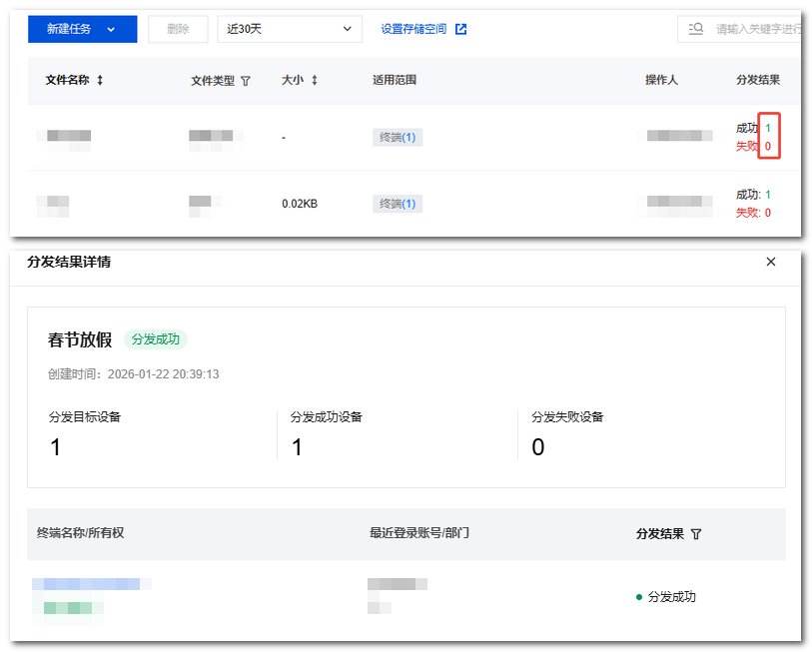Open 分发结果 filter icon in details table
Viewport: 812px width, 652px height.
point(696,534)
